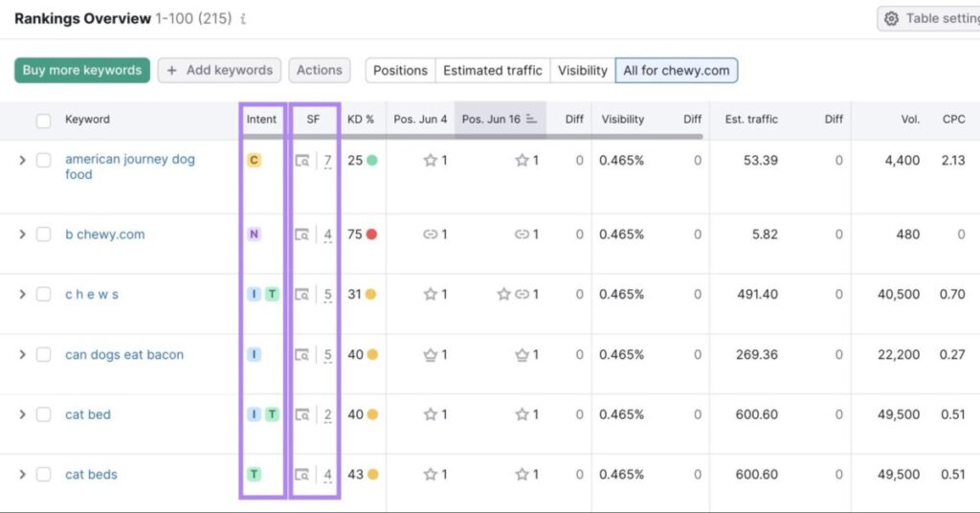Select checkbox for american journey dog food
This screenshot has width=980, height=513.
coord(43,161)
